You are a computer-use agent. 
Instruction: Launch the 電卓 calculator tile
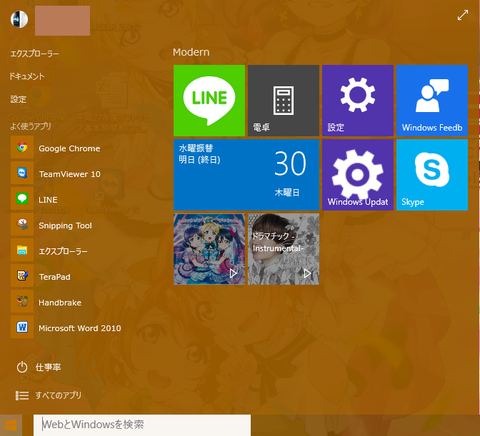click(x=283, y=100)
